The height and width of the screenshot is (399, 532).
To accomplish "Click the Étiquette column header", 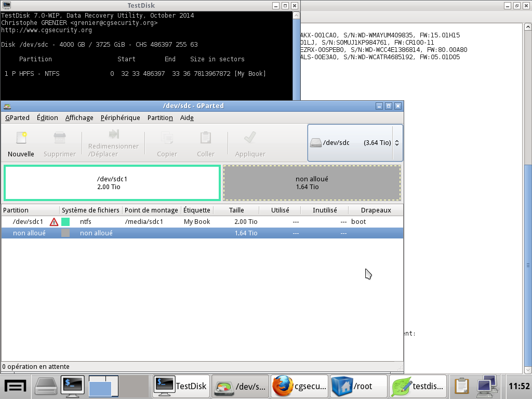I will (197, 210).
